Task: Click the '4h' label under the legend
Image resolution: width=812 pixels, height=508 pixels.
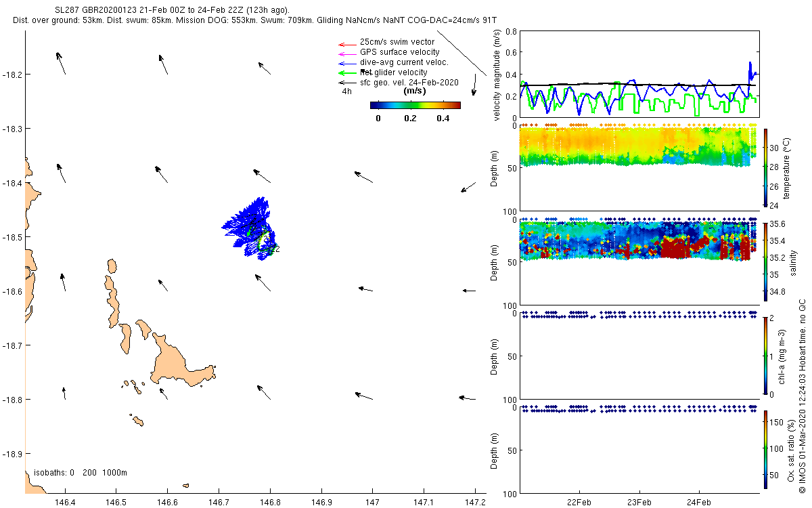Action: [x=346, y=91]
